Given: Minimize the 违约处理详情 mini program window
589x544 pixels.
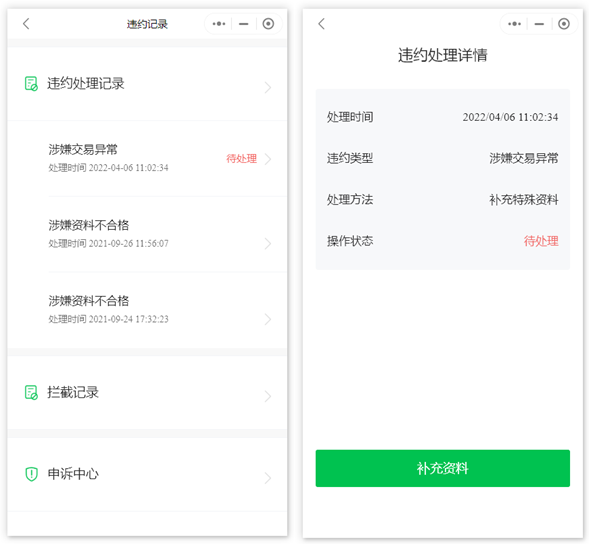Looking at the screenshot, I should click(539, 24).
